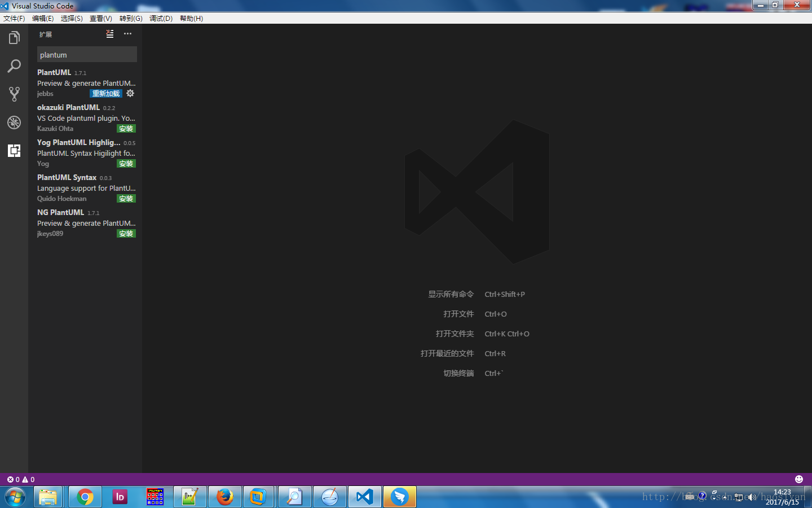812x508 pixels.
Task: Click the author name Kazuki Ohta
Action: (x=55, y=129)
